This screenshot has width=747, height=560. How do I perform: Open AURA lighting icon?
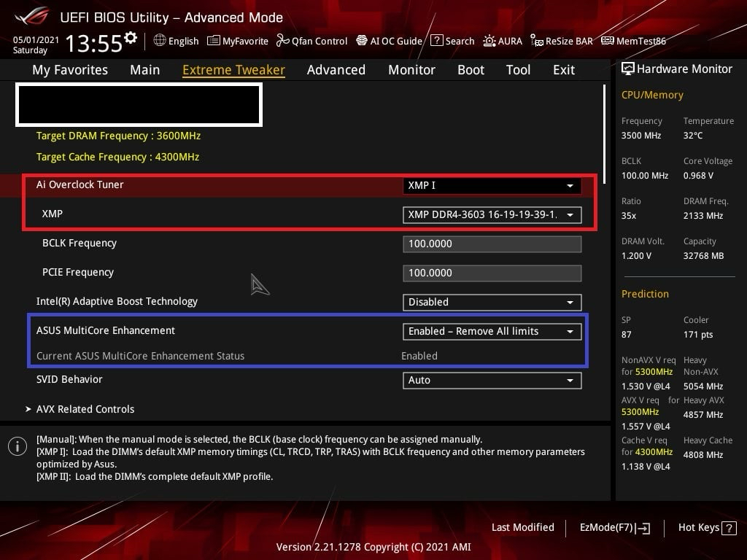click(489, 41)
